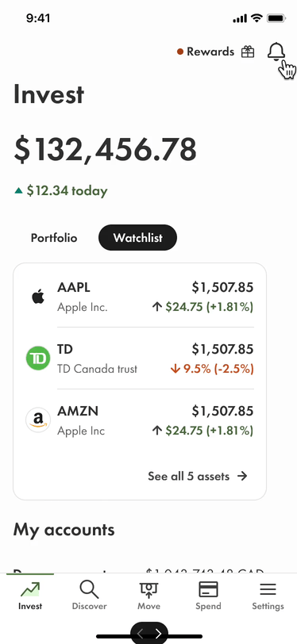Tap See all 5 assets arrow
Screen dimensions: 297x644
(243, 476)
